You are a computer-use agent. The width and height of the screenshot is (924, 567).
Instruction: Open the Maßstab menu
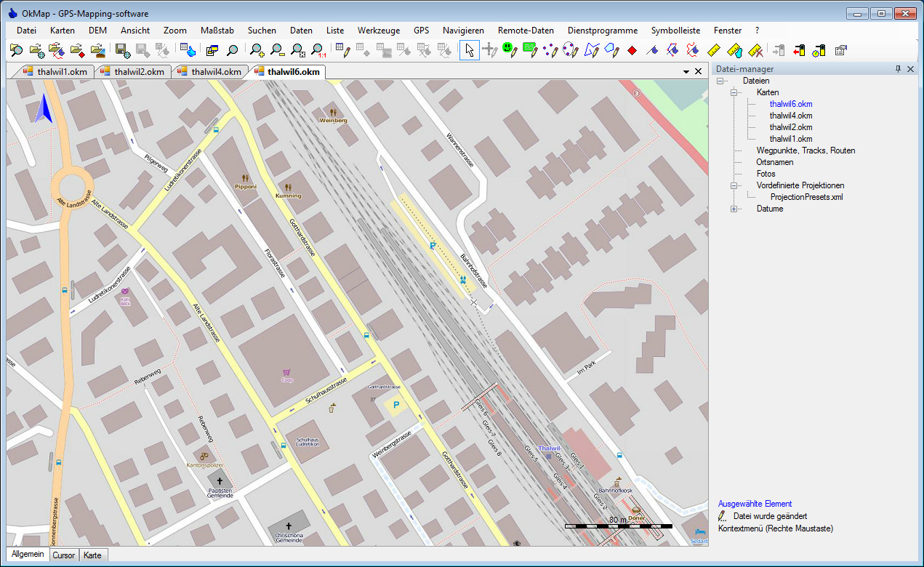217,31
